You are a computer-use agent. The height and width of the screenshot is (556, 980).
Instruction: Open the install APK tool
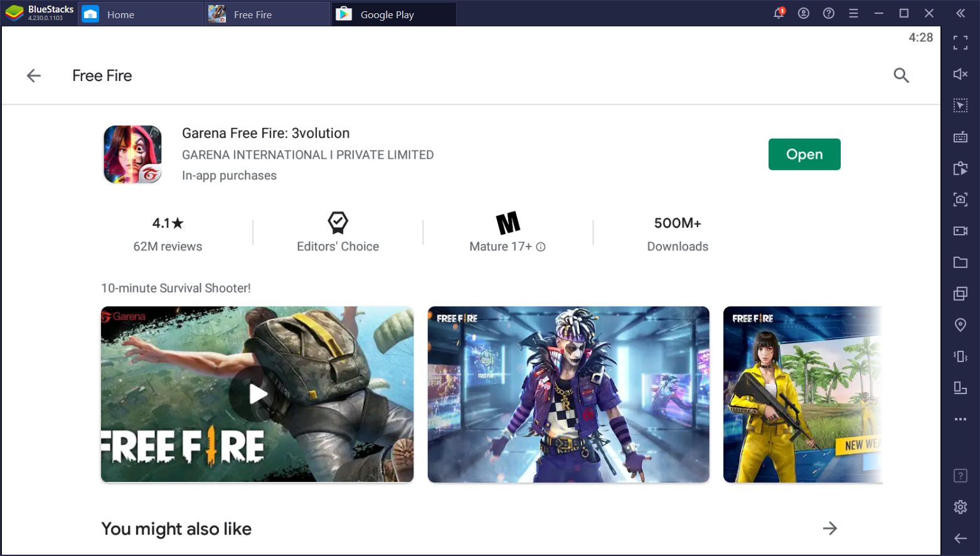(961, 168)
